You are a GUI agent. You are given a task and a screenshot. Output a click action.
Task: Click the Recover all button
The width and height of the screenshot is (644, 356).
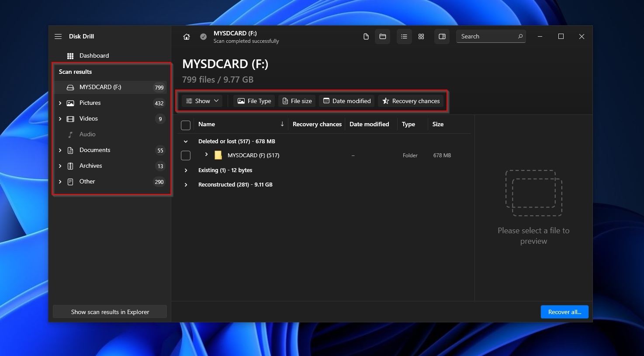(x=564, y=312)
